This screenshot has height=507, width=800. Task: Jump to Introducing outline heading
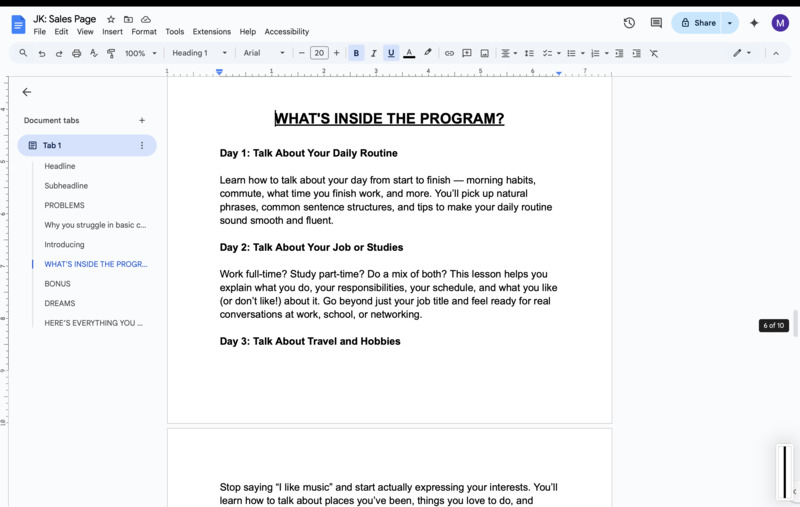[64, 244]
